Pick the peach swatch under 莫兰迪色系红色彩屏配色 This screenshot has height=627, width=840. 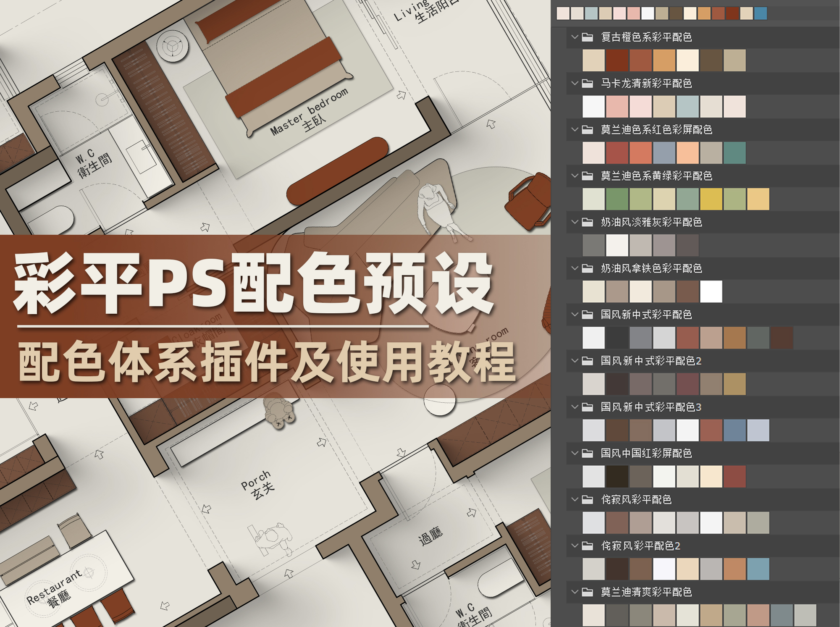tap(688, 152)
